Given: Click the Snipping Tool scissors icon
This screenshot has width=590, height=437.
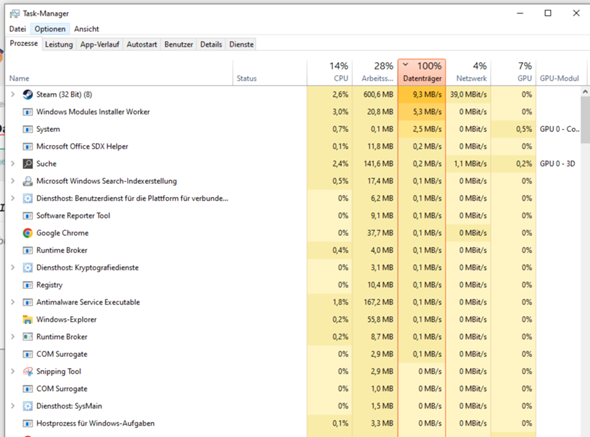Looking at the screenshot, I should 27,372.
